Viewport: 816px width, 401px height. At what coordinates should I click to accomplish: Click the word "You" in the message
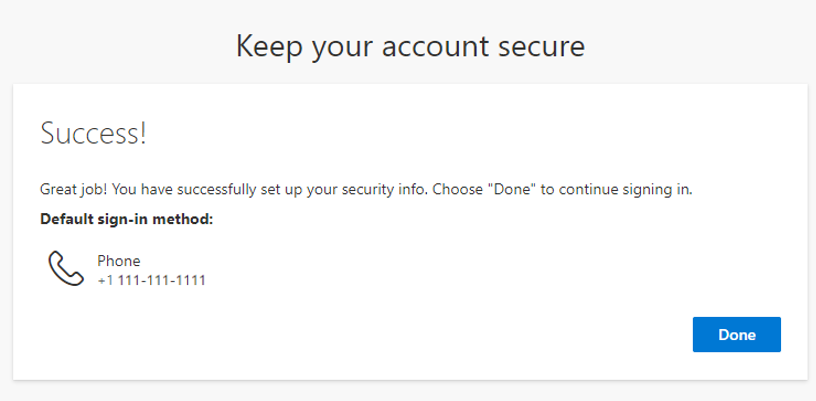click(x=119, y=189)
